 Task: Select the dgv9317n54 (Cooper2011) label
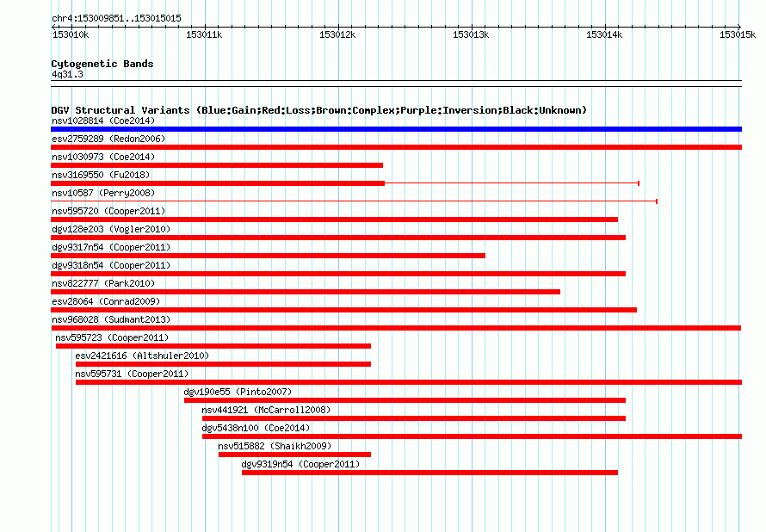[x=111, y=247]
